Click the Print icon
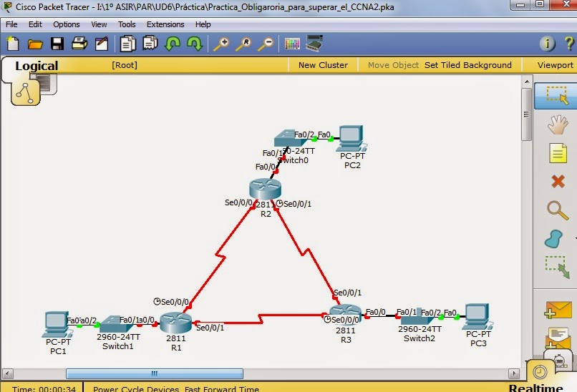 [79, 44]
